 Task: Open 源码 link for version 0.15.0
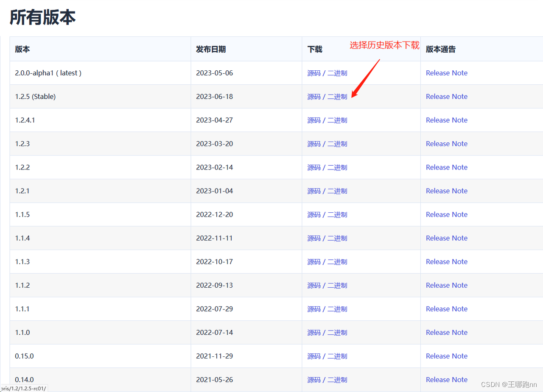(x=314, y=356)
